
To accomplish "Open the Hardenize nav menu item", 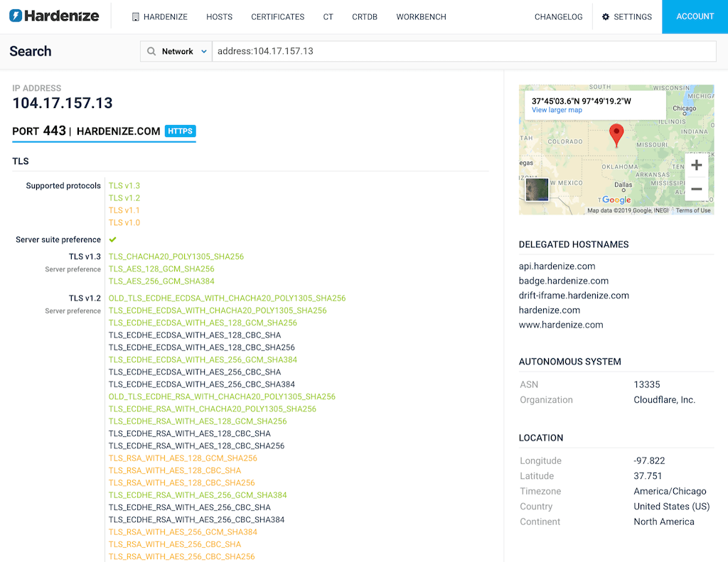I will tap(160, 17).
